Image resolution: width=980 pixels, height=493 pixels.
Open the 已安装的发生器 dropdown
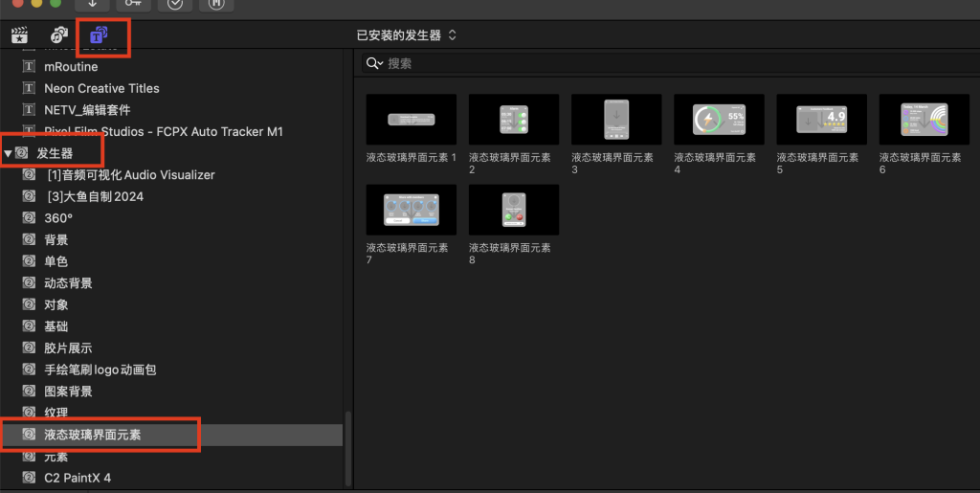[406, 35]
